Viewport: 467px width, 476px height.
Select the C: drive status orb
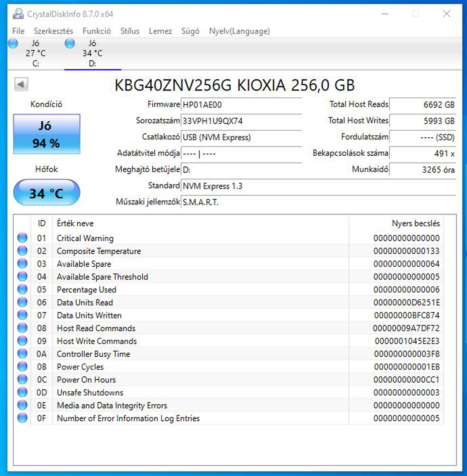point(13,43)
